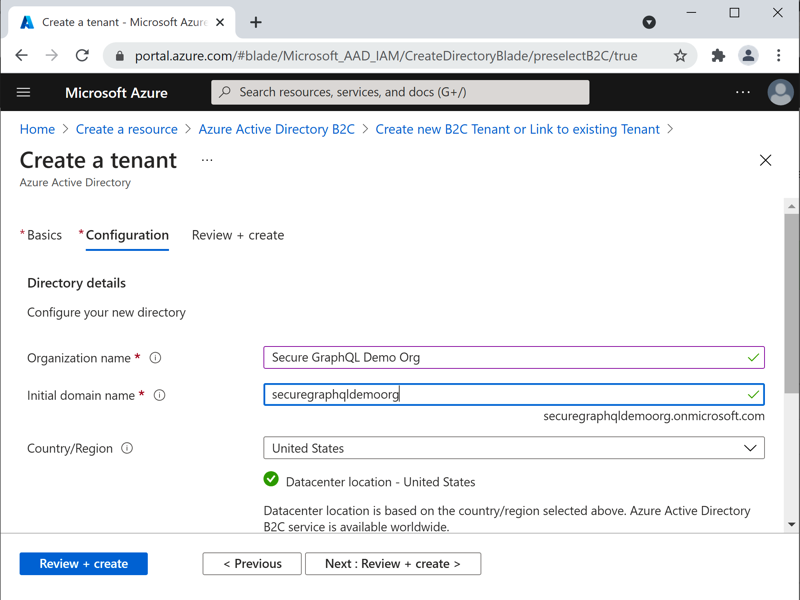Focus the Initial domain name field

tap(514, 395)
